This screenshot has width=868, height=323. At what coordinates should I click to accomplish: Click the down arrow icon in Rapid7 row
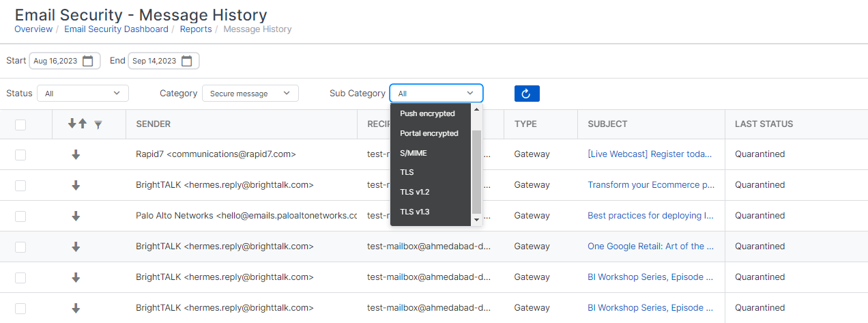tap(76, 154)
